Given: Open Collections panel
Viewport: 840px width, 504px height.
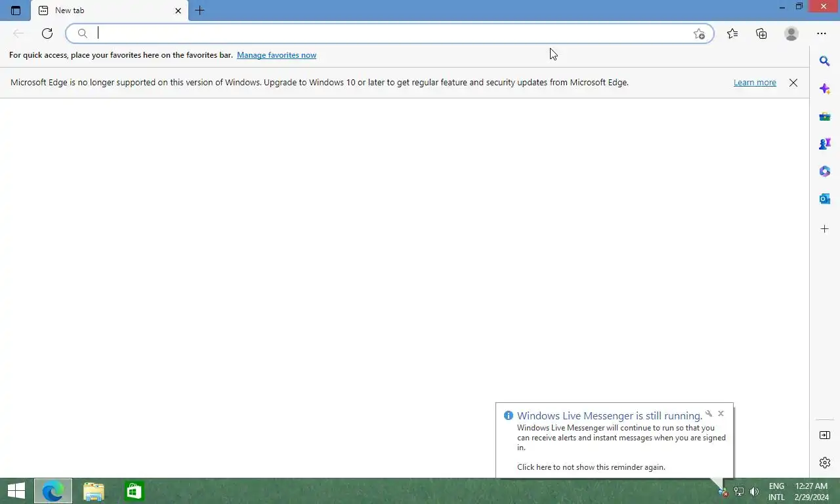Looking at the screenshot, I should (761, 33).
